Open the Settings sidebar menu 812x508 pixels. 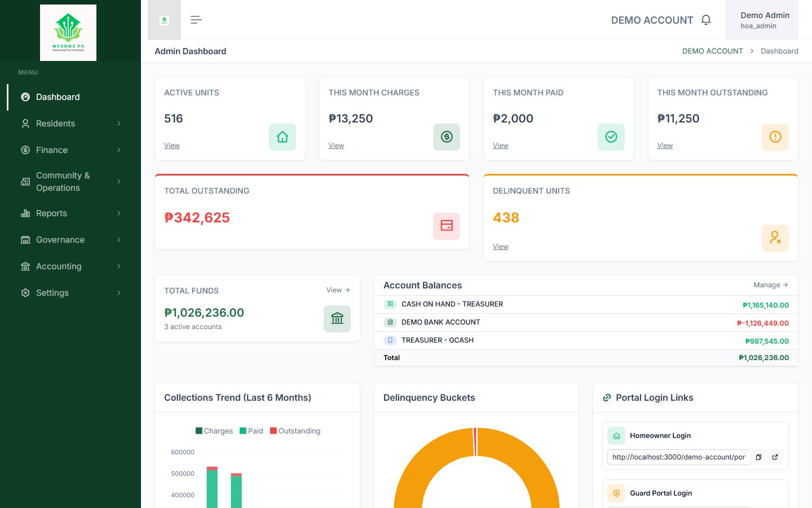[x=70, y=293]
